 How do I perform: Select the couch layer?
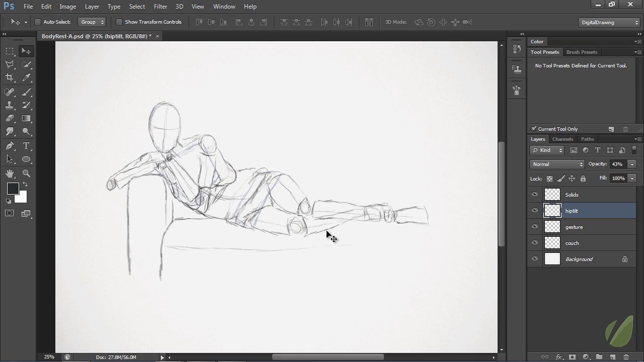[572, 243]
